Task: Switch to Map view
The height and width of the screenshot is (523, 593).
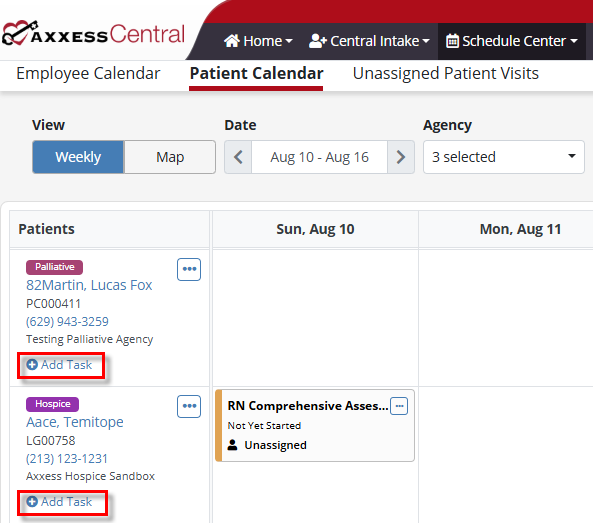Action: 170,157
